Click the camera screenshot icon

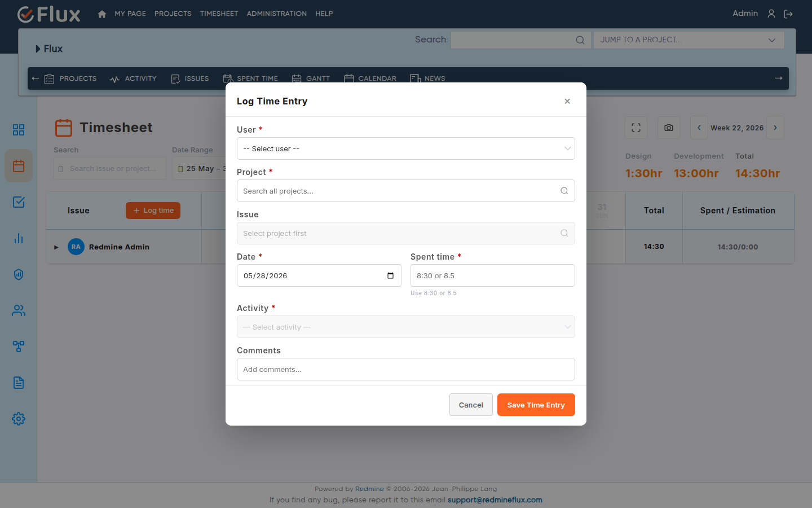(669, 128)
